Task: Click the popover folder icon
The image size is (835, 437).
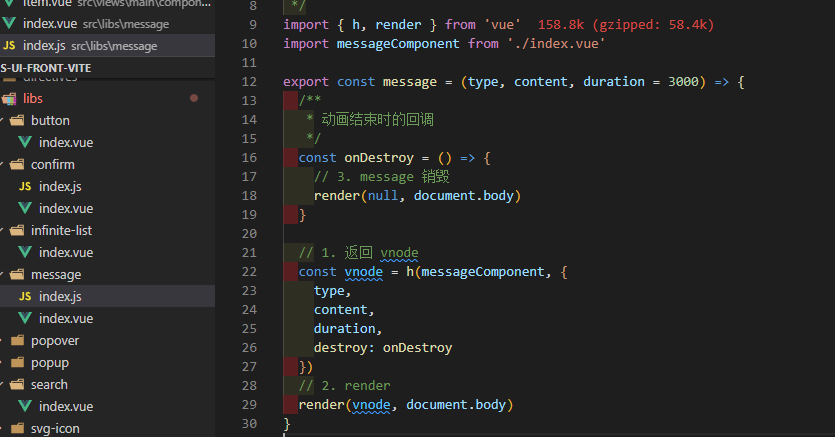Action: pyautogui.click(x=17, y=340)
